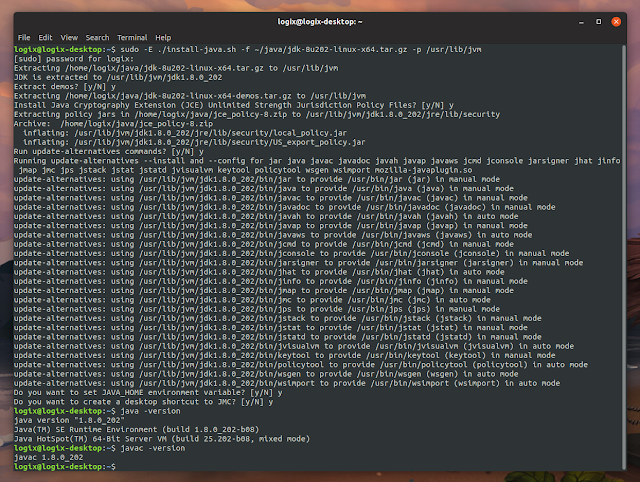The height and width of the screenshot is (482, 640).
Task: Open the View menu
Action: coord(69,38)
